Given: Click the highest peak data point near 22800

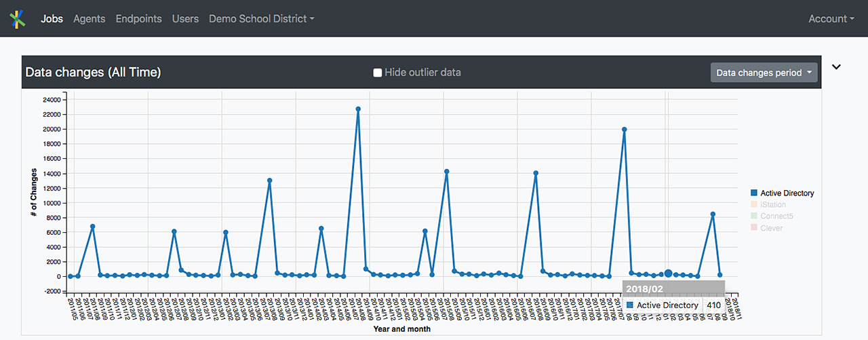Looking at the screenshot, I should 358,109.
